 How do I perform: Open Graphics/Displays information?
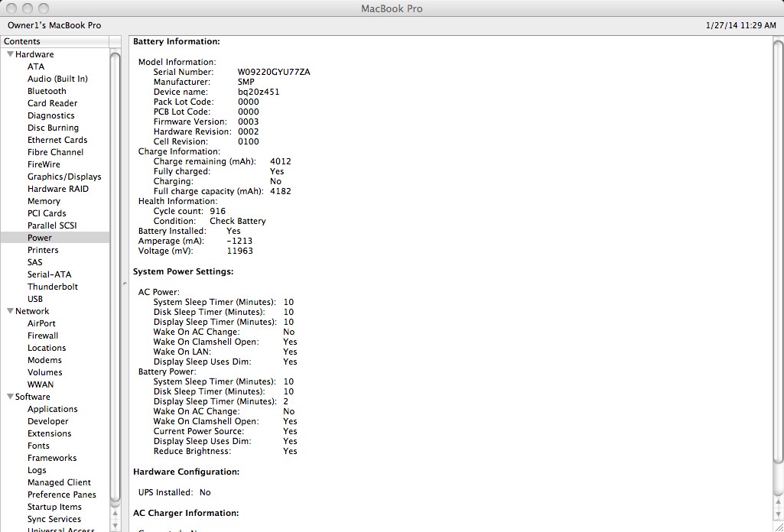(x=64, y=177)
